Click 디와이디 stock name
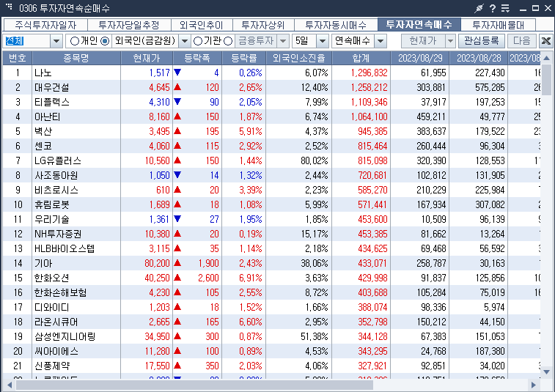Image resolution: width=555 pixels, height=392 pixels. (51, 307)
